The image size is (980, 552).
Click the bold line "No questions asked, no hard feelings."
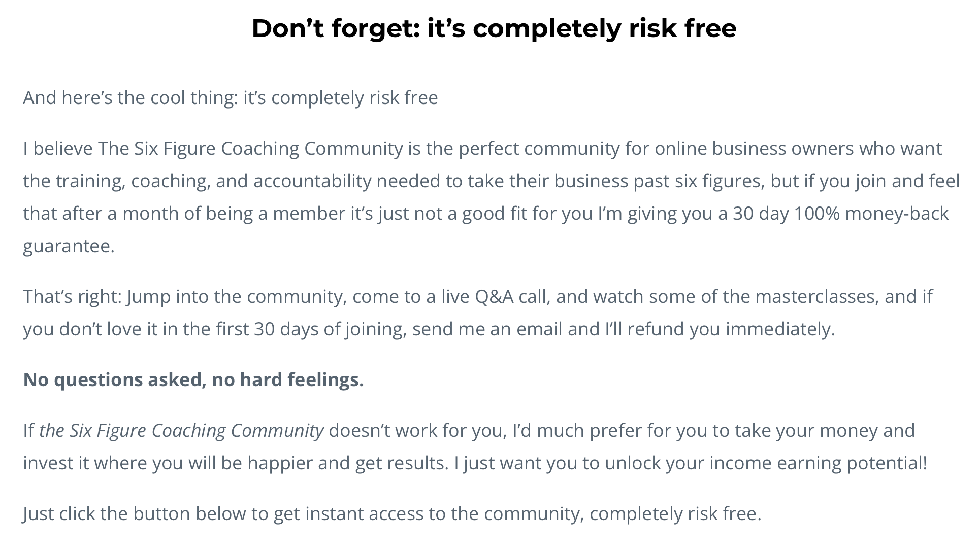point(193,380)
